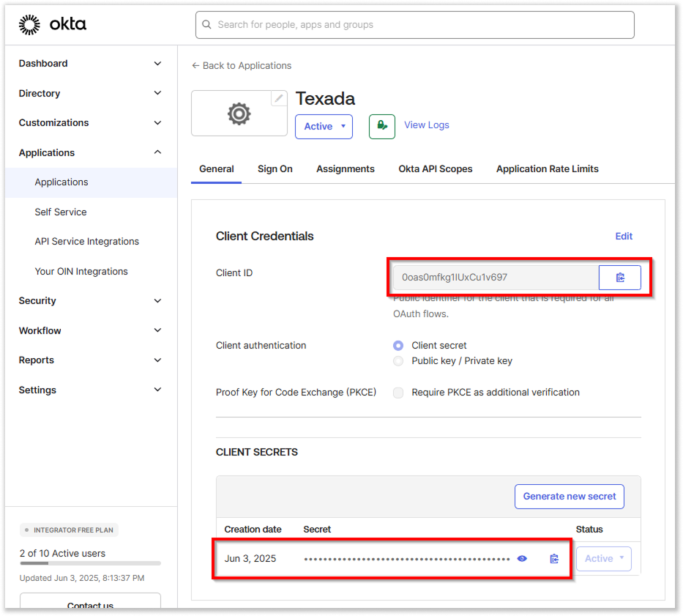Edit the app logo with pencil icon
The width and height of the screenshot is (683, 616).
(x=279, y=98)
